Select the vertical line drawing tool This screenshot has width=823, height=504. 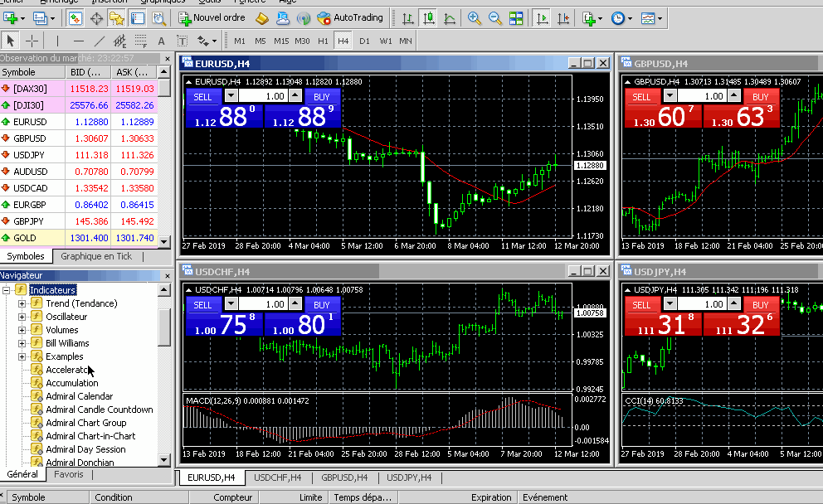[x=57, y=41]
